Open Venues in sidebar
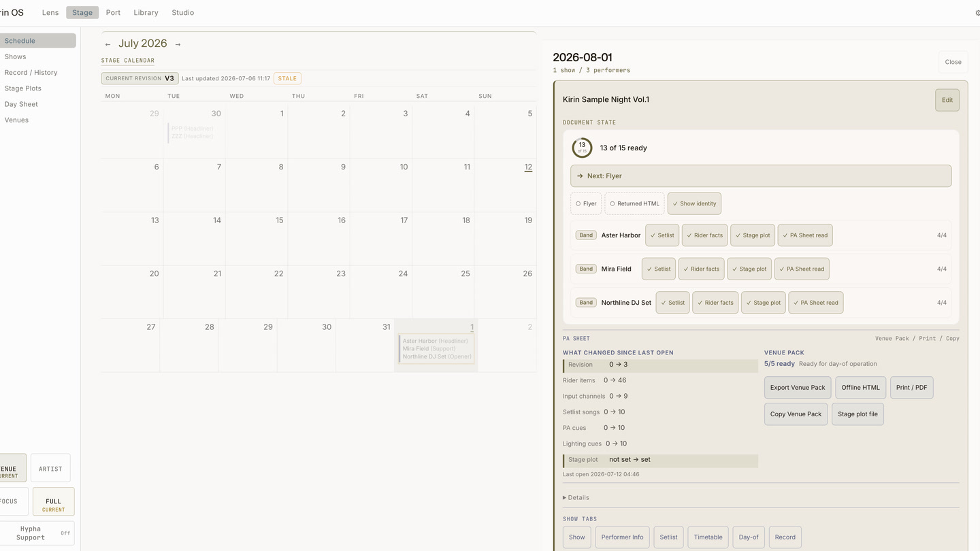The image size is (980, 551). (x=37, y=120)
